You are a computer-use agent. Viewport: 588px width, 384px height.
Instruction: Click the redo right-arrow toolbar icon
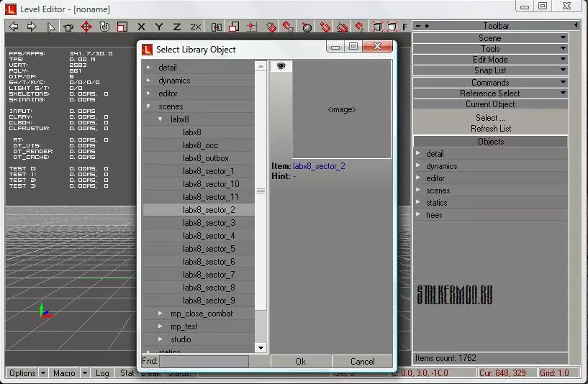click(32, 27)
